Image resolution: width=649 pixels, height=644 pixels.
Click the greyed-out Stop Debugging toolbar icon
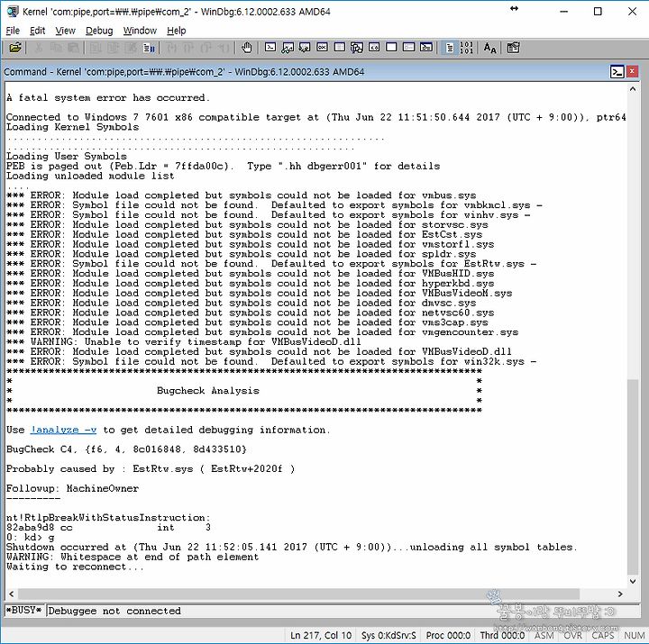pos(131,48)
